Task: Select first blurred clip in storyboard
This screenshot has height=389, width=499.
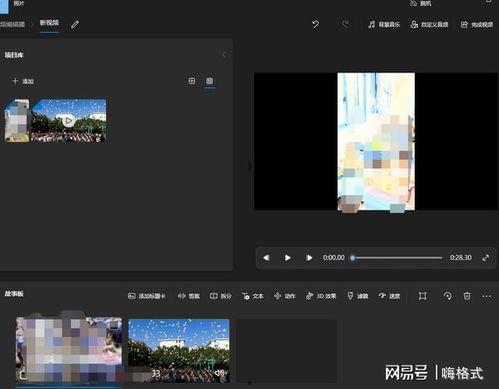Action: point(69,350)
